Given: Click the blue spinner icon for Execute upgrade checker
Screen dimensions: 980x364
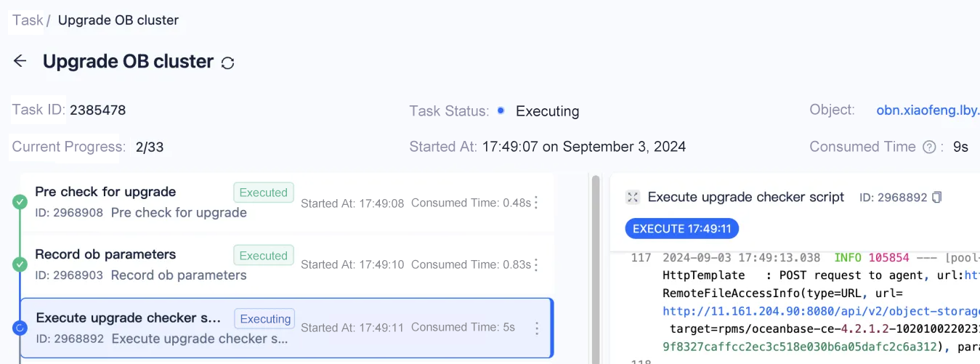Looking at the screenshot, I should (20, 328).
